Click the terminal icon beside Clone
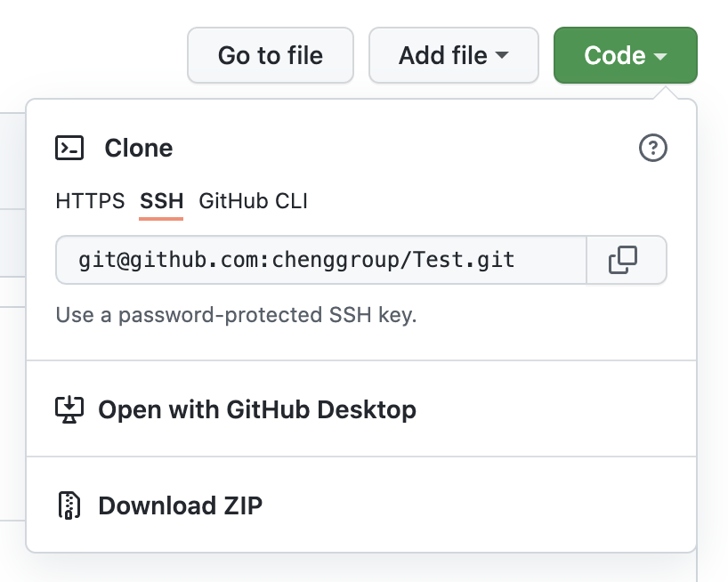728x582 pixels. coord(69,148)
